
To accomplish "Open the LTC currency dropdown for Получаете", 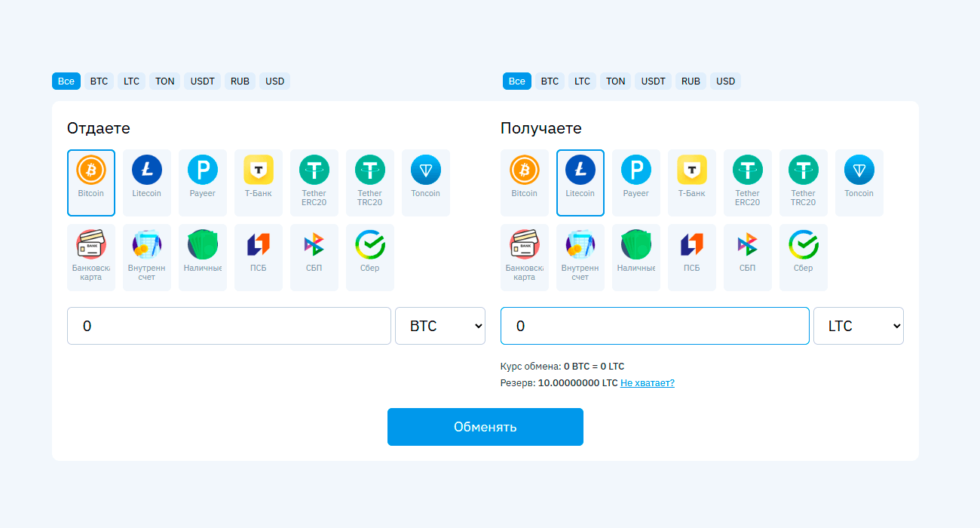I will 859,326.
